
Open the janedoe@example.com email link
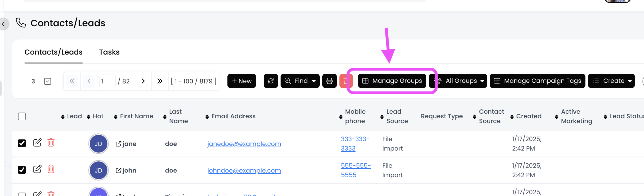coord(244,144)
